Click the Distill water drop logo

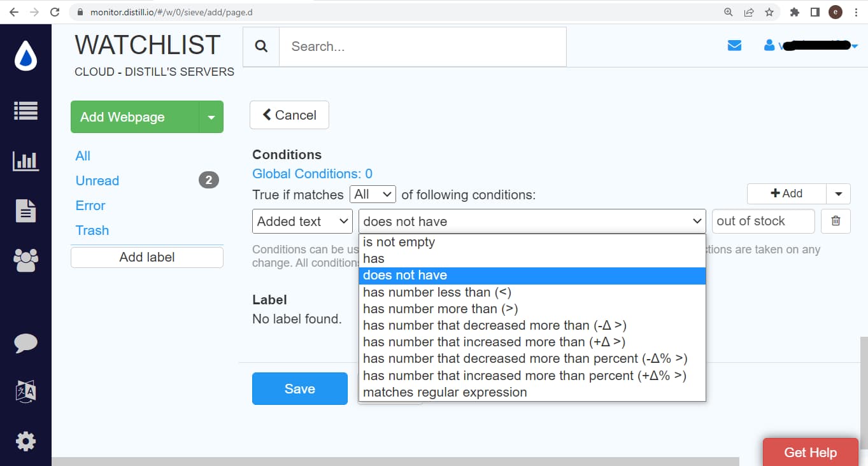coord(25,57)
